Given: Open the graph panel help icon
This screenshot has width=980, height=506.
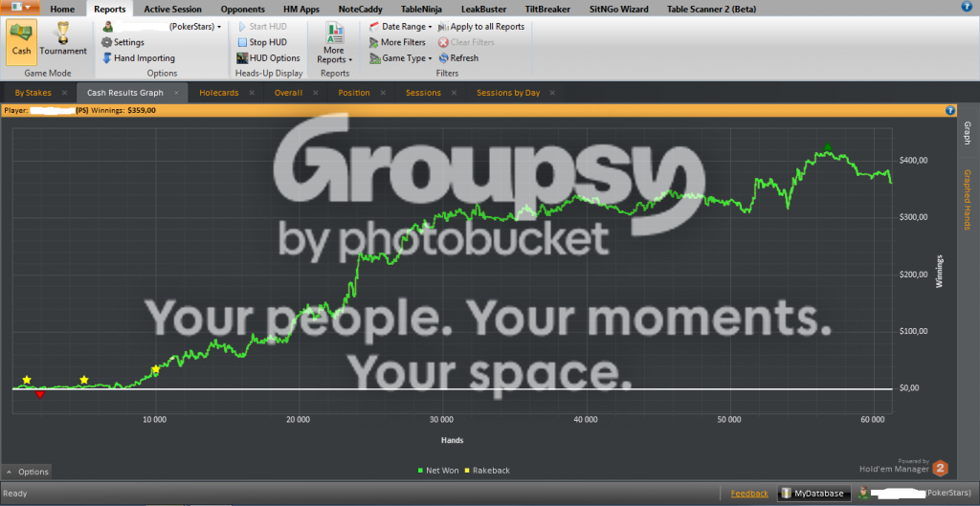Looking at the screenshot, I should (950, 111).
